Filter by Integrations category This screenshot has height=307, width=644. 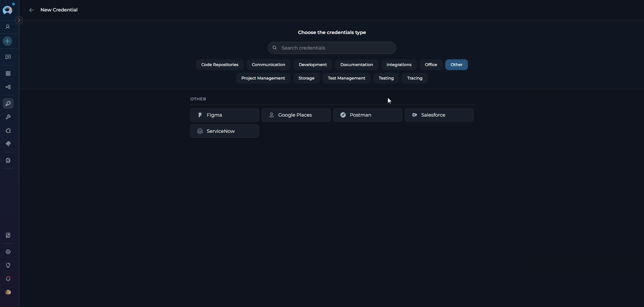(x=399, y=65)
